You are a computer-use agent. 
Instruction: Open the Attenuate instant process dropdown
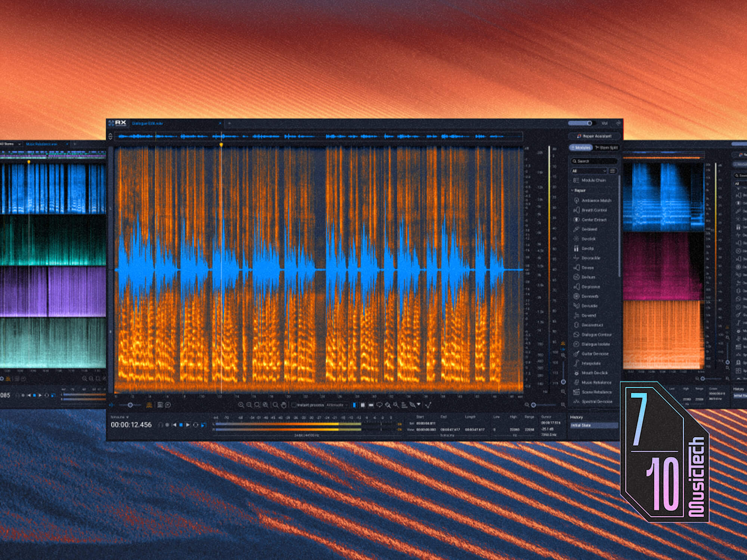pos(336,405)
